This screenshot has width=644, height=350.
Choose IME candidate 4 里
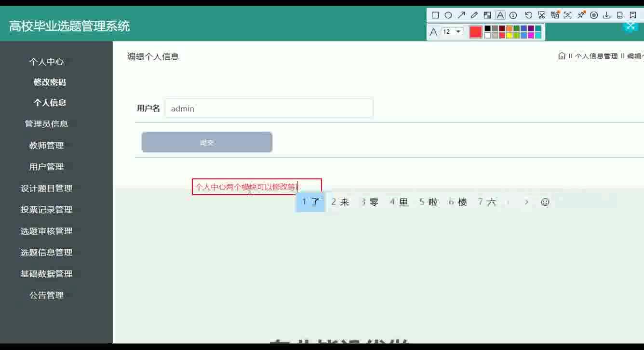399,202
